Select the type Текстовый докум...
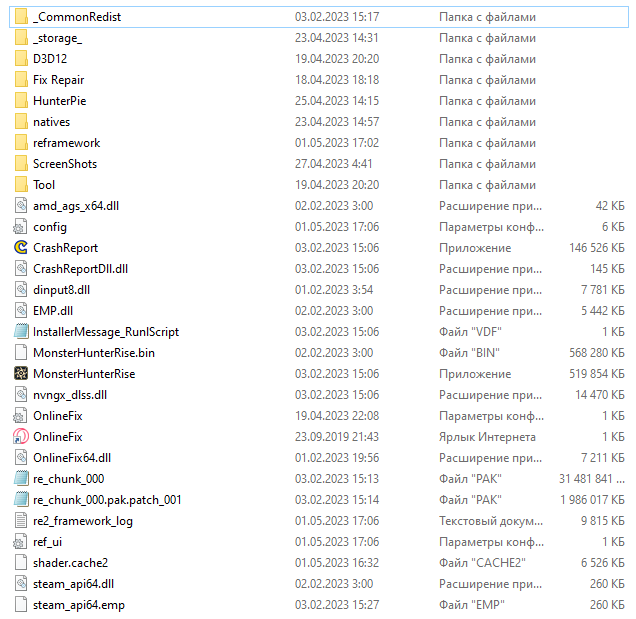Viewport: 636px width, 619px height. 491,521
